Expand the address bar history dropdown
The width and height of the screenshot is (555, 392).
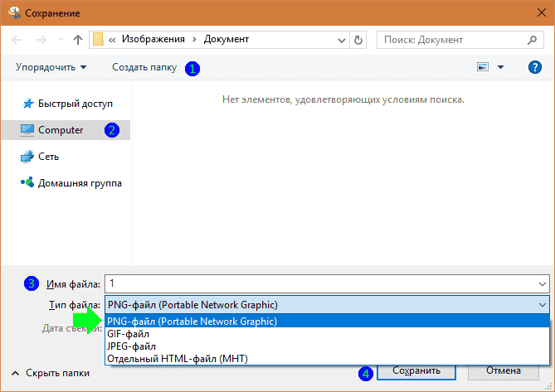pos(342,41)
